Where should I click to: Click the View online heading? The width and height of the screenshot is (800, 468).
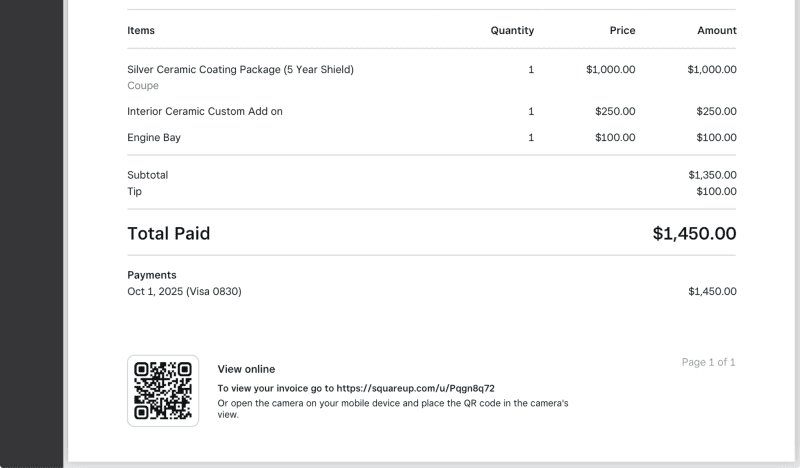246,369
